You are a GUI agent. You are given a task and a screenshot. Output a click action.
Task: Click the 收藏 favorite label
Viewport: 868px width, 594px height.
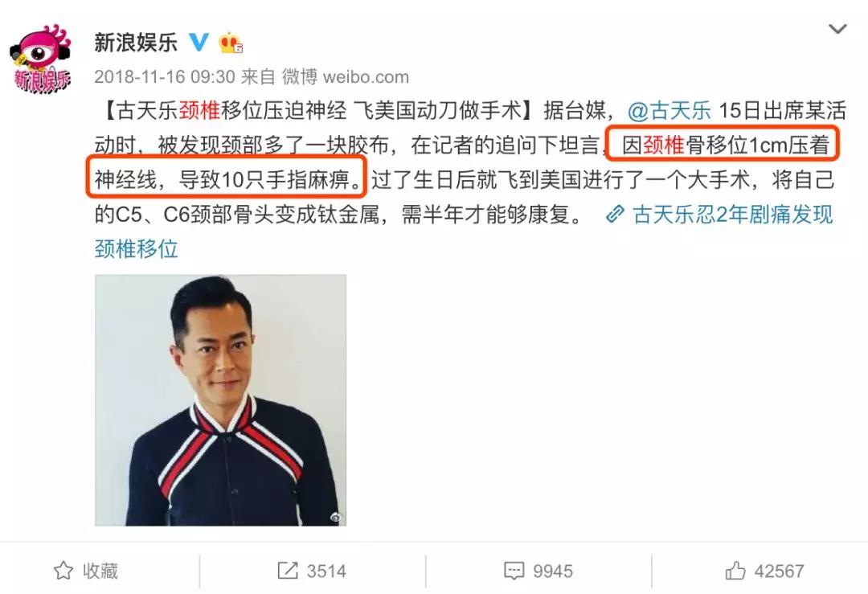(x=100, y=571)
